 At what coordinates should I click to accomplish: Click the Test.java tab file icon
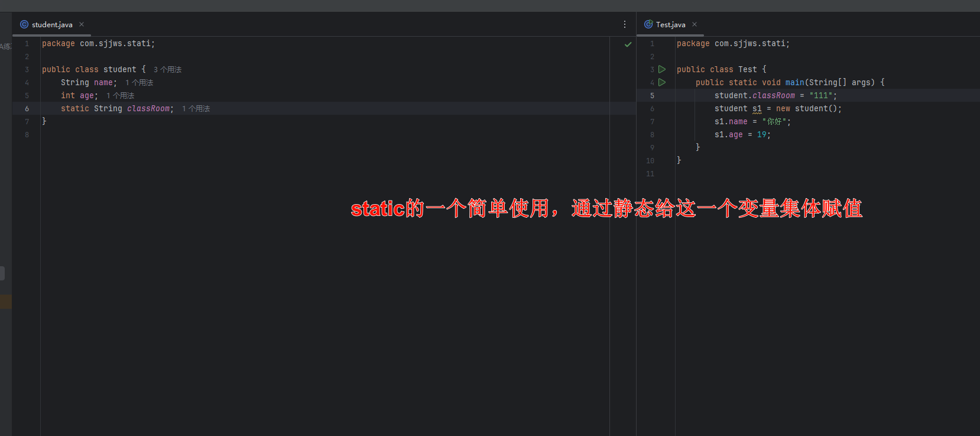click(648, 24)
